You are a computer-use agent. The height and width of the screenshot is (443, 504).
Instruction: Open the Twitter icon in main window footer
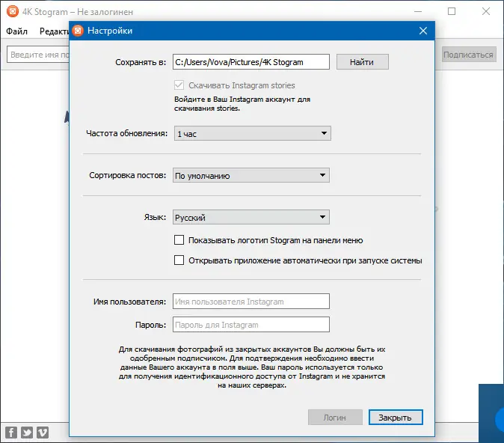coord(27,432)
